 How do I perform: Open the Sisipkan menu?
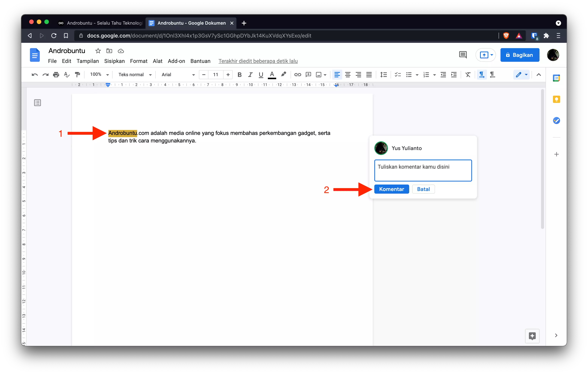coord(114,61)
